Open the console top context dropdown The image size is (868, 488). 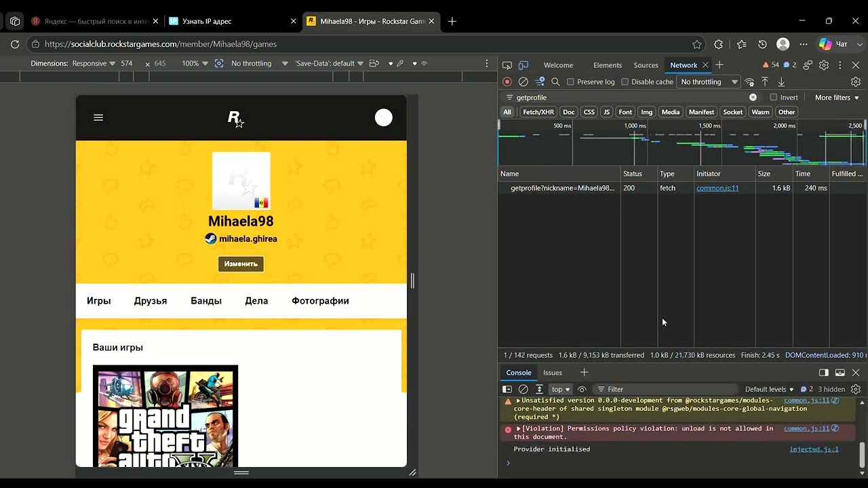[x=560, y=389]
